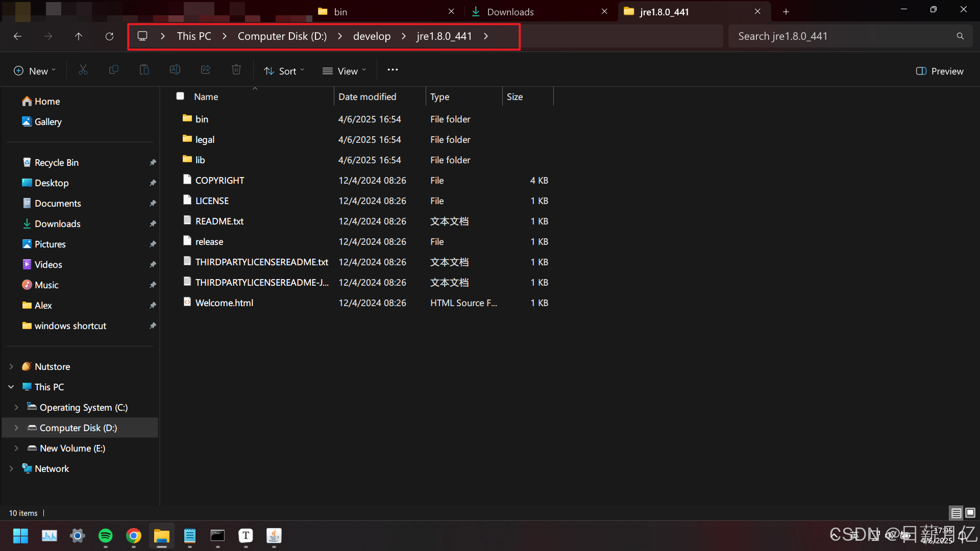Click the Rename icon in the toolbar
Screen dimensions: 980x551
click(x=175, y=70)
